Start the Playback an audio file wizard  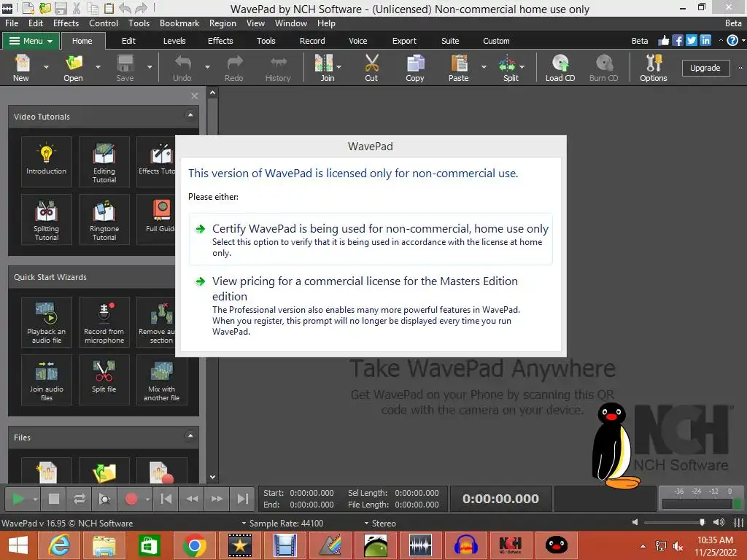[x=46, y=322]
